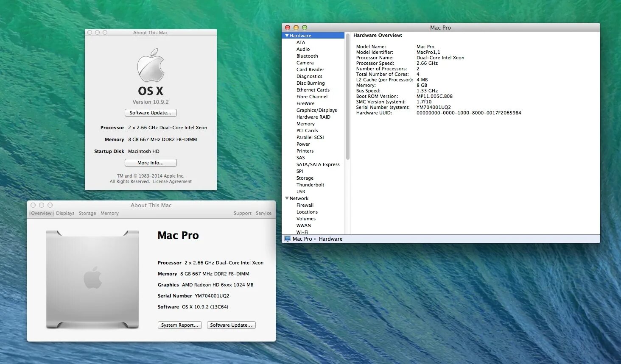Screen dimensions: 621x364
Task: Zoom the Mac Pro System Report window
Action: 304,28
